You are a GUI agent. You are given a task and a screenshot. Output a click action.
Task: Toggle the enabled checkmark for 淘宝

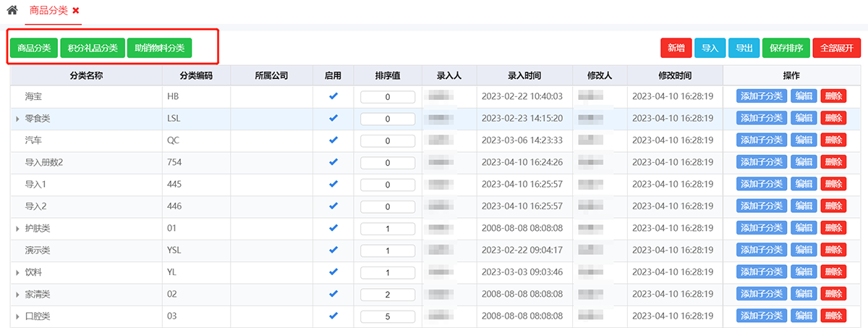click(333, 96)
